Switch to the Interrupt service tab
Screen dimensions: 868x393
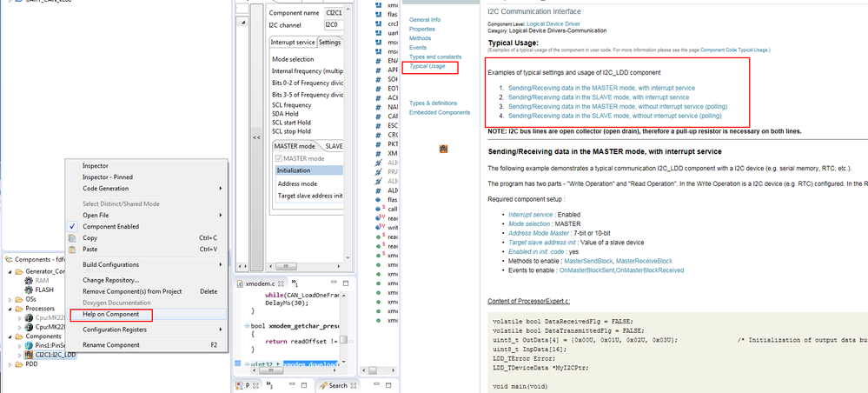(293, 42)
